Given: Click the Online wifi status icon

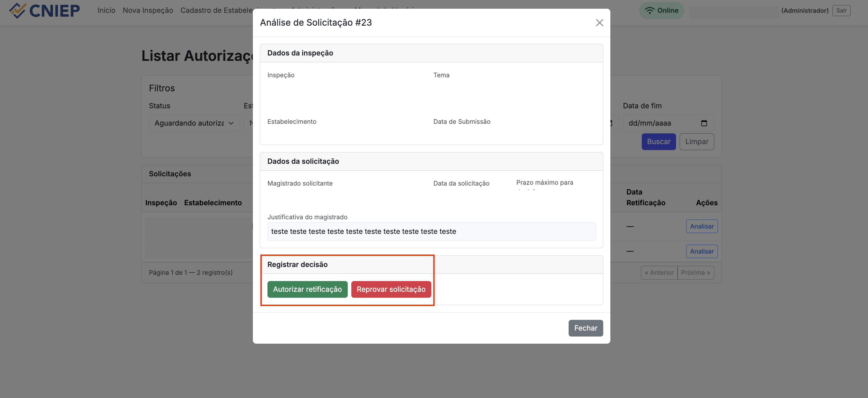Looking at the screenshot, I should click(649, 10).
